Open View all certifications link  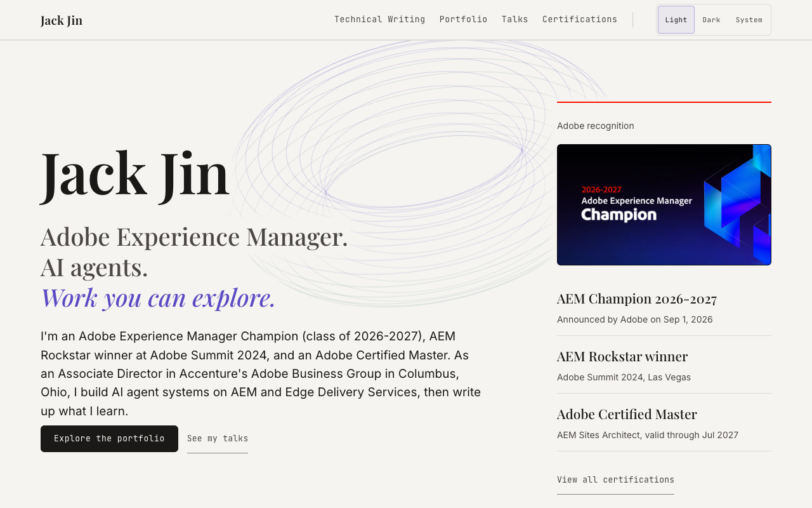tap(615, 480)
